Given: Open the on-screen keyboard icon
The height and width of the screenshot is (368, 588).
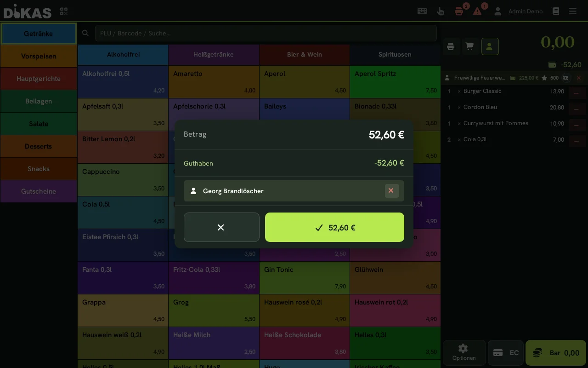Looking at the screenshot, I should [x=422, y=11].
